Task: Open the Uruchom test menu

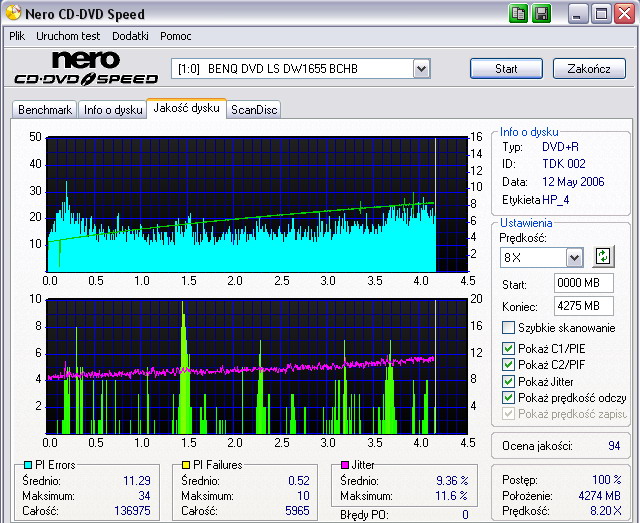Action: tap(68, 36)
